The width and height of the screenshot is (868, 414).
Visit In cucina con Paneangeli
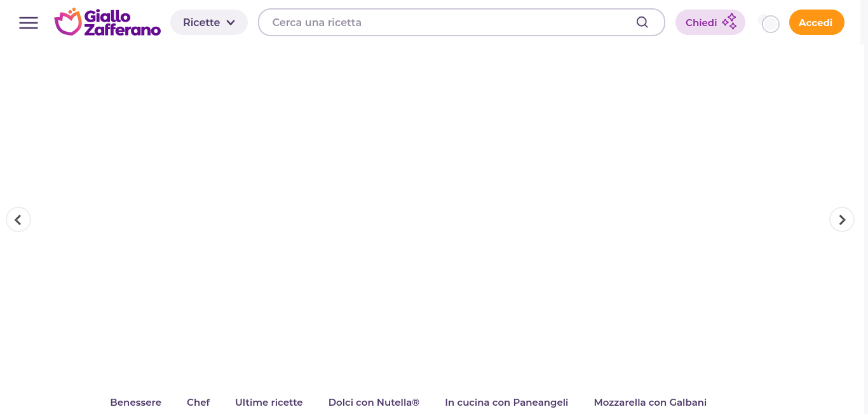coord(506,403)
